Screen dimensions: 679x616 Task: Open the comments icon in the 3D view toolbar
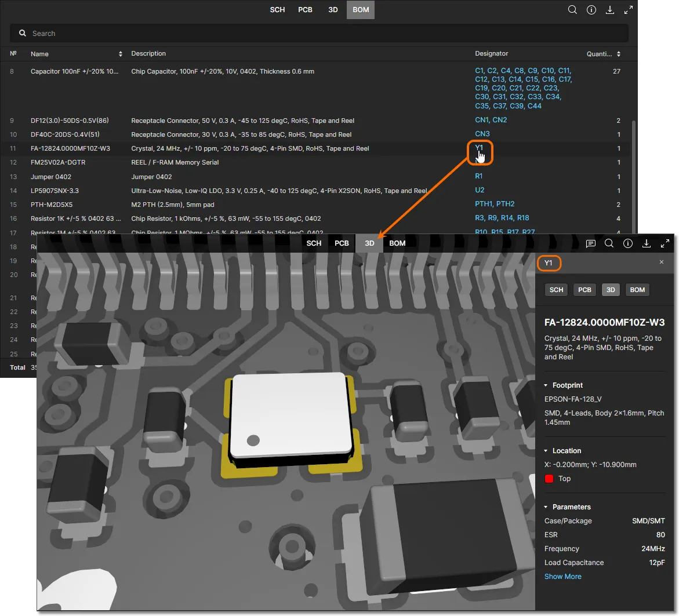pos(590,243)
